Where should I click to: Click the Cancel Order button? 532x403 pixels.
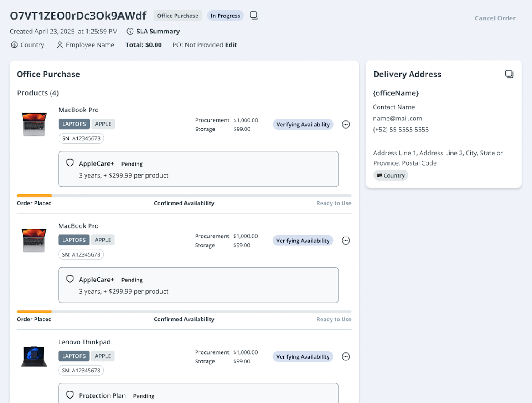tap(495, 18)
